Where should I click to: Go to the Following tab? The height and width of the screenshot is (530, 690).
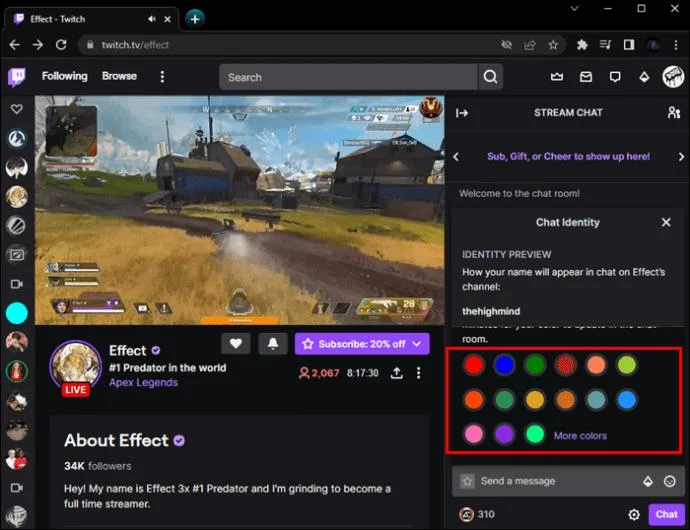click(x=65, y=76)
